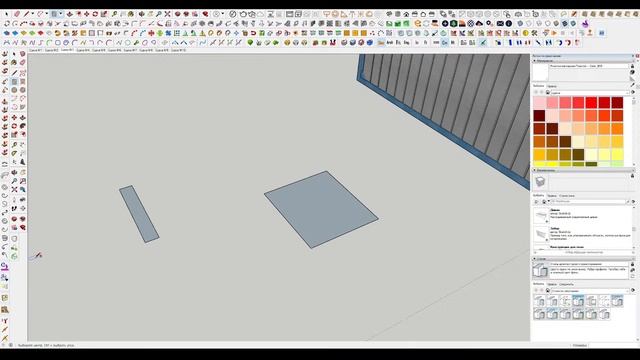Click the large gray rectangle face in the viewport
The width and height of the screenshot is (640, 360).
tap(321, 209)
